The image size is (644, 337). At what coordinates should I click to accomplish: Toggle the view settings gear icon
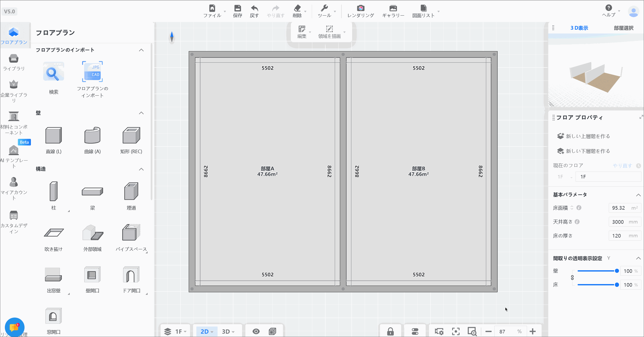pyautogui.click(x=439, y=332)
